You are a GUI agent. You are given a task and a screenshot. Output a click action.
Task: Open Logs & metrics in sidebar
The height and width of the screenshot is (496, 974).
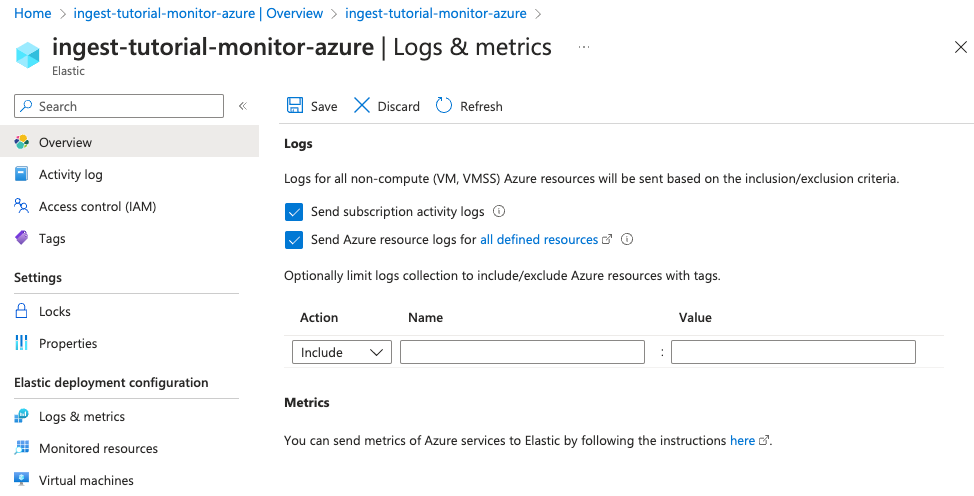point(82,417)
